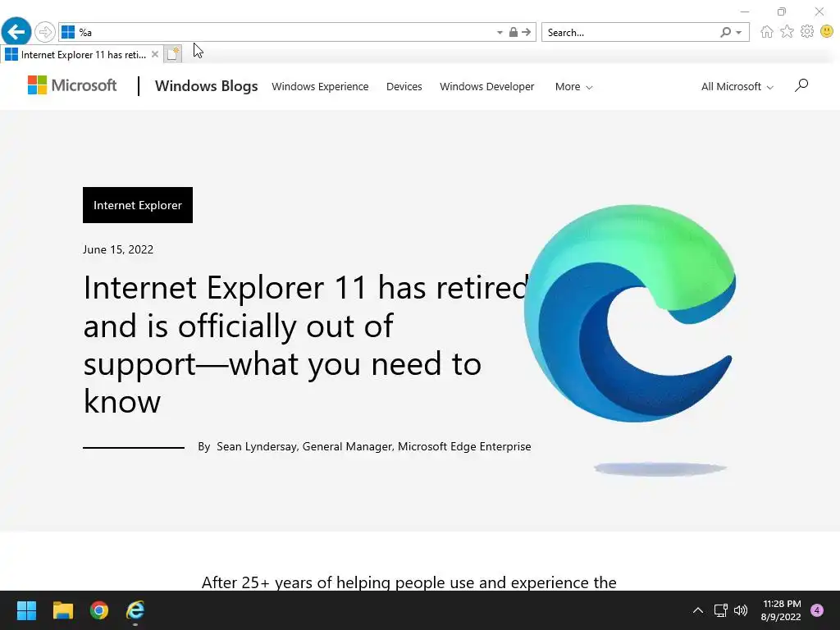
Task: Close the Internet Explorer 11 tab
Action: [x=155, y=54]
